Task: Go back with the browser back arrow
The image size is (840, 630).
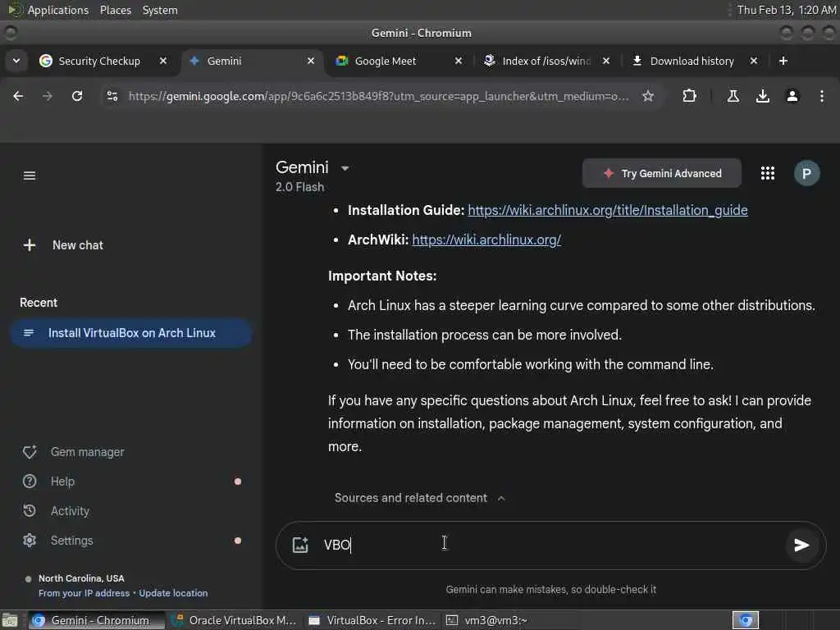Action: point(18,96)
